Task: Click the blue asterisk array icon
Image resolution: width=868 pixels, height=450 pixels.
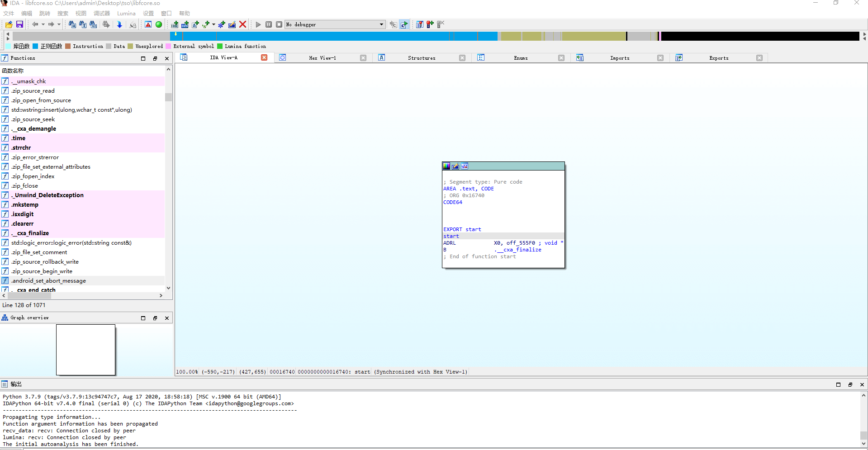Action: coord(222,24)
